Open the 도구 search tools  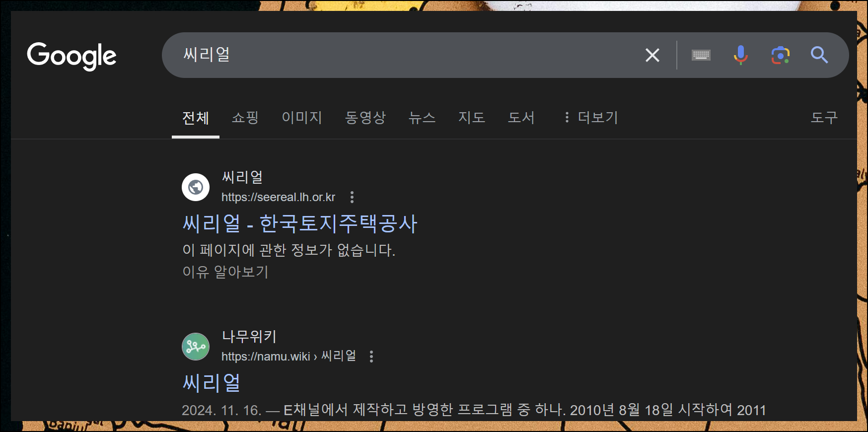coord(824,118)
